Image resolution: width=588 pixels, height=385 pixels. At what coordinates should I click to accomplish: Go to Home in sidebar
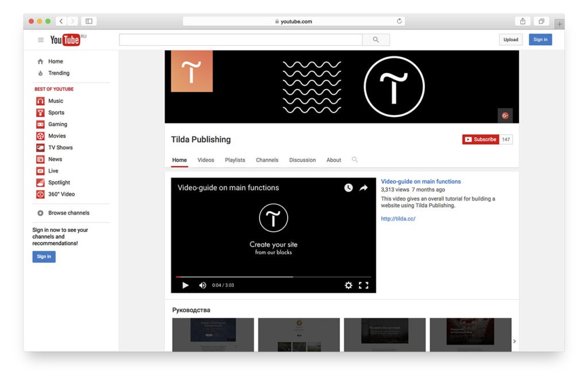pyautogui.click(x=56, y=61)
